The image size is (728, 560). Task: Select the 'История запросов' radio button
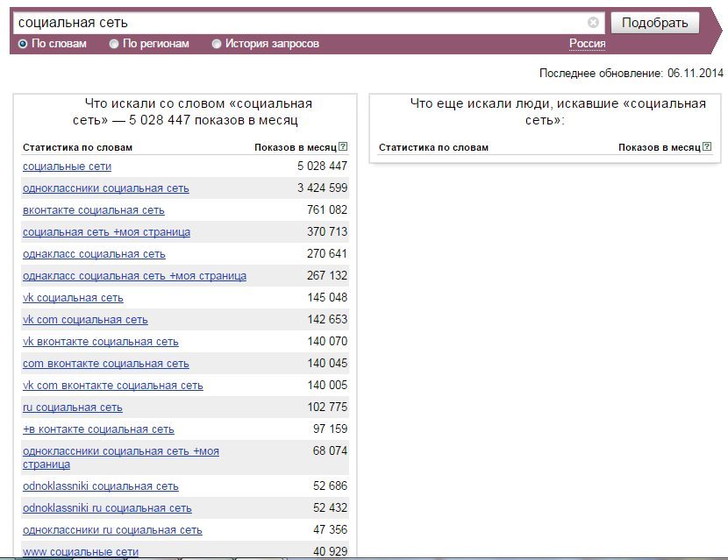click(x=217, y=44)
